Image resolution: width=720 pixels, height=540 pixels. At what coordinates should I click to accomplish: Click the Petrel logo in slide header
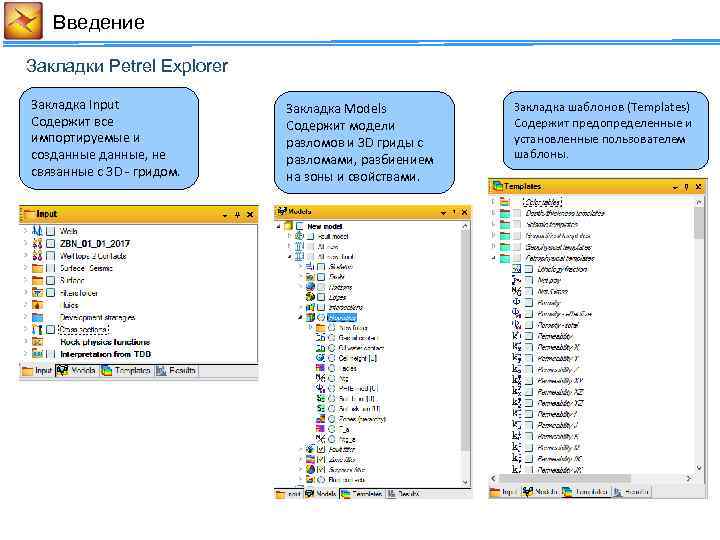point(23,21)
